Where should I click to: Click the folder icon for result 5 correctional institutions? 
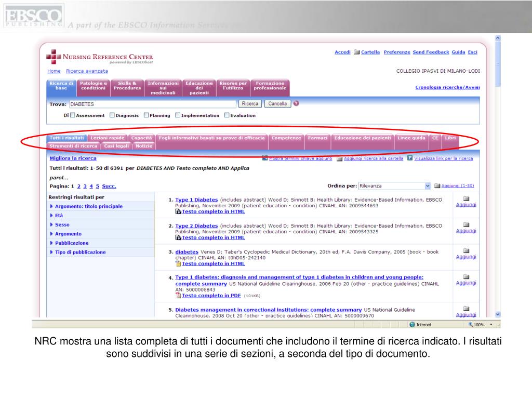[x=466, y=309]
